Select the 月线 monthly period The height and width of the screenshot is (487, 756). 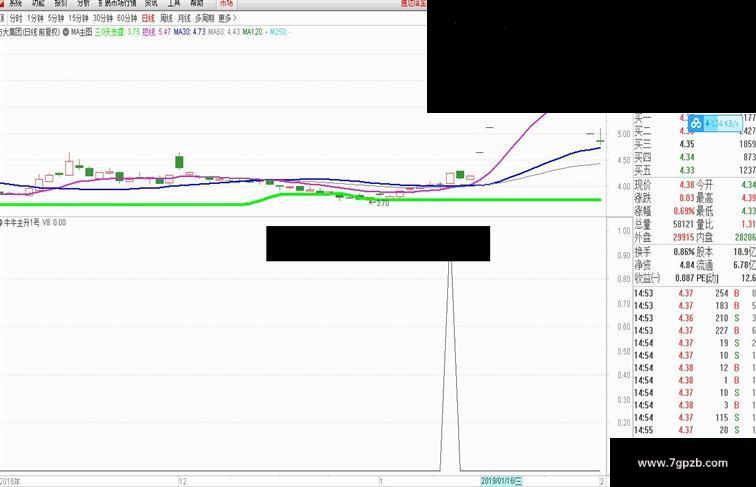point(184,18)
